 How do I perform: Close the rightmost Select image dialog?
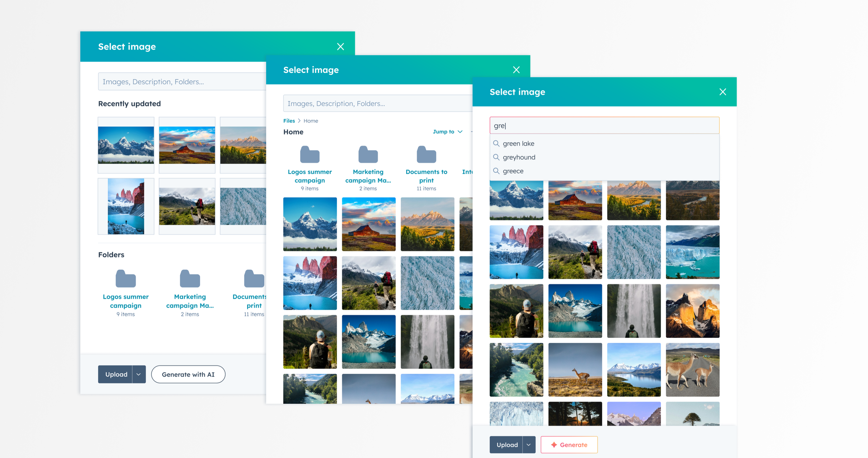[x=723, y=92]
